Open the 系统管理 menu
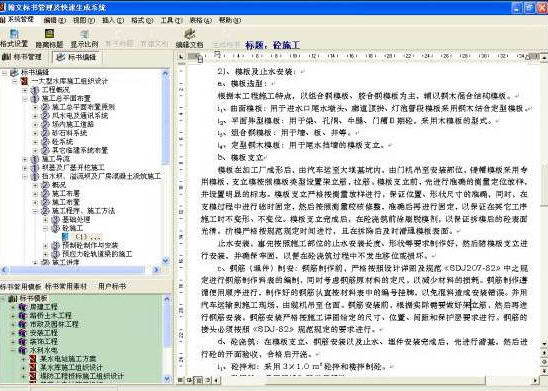 (x=17, y=19)
